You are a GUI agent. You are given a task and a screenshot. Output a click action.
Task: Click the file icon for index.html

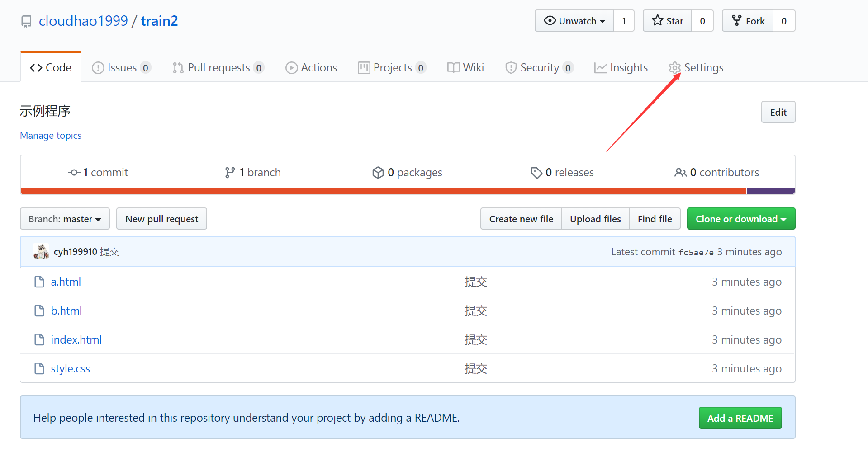point(39,339)
